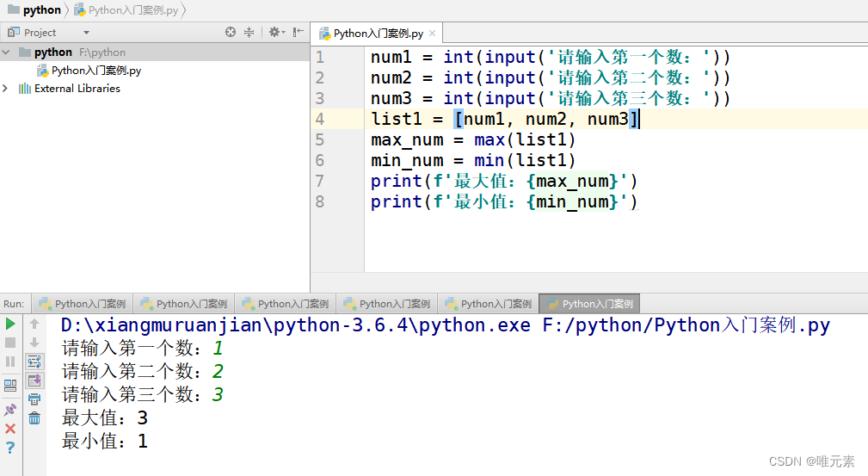This screenshot has height=476, width=868.
Task: Click the Restore layout icon in Run panel
Action: click(x=10, y=385)
